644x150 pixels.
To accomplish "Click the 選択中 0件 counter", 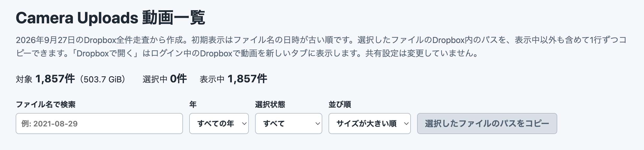I will pos(165,79).
